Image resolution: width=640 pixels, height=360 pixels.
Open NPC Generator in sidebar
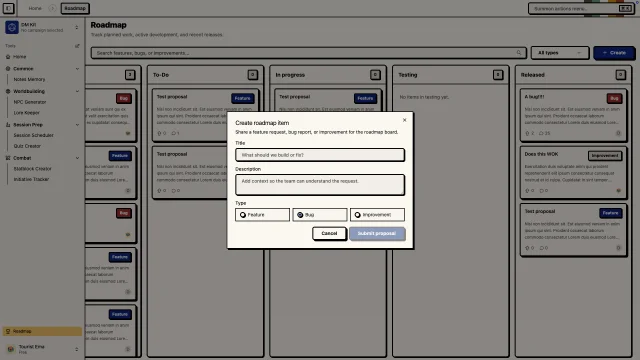(30, 102)
